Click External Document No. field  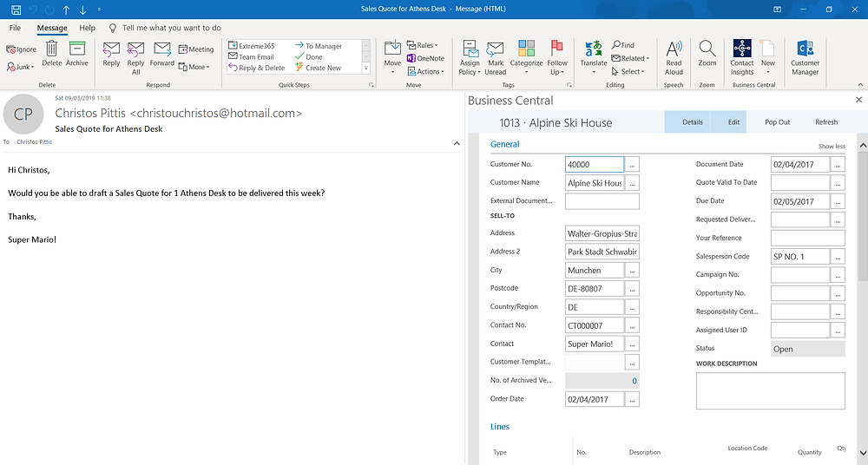(x=602, y=201)
